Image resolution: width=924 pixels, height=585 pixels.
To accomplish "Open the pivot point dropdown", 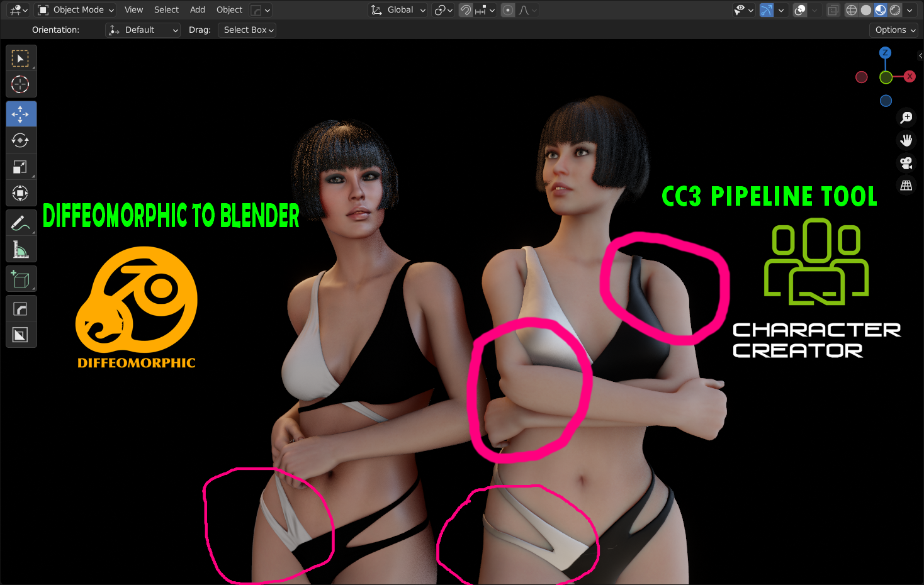I will pos(444,10).
